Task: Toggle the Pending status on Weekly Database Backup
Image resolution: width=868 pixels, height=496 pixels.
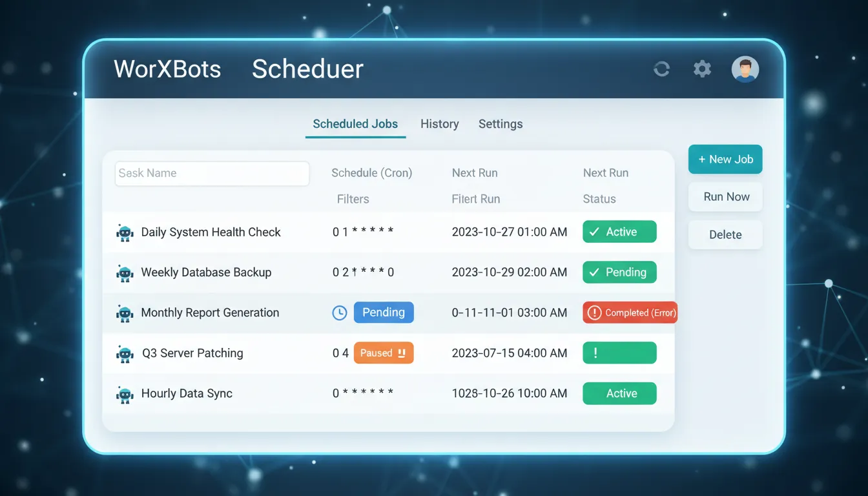Action: (x=619, y=272)
